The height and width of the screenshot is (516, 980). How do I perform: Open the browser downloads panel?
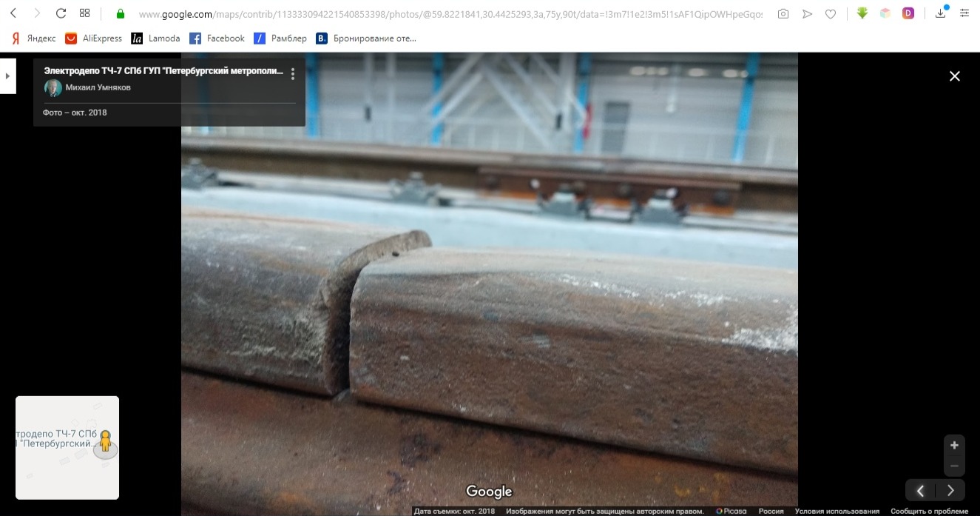tap(940, 13)
